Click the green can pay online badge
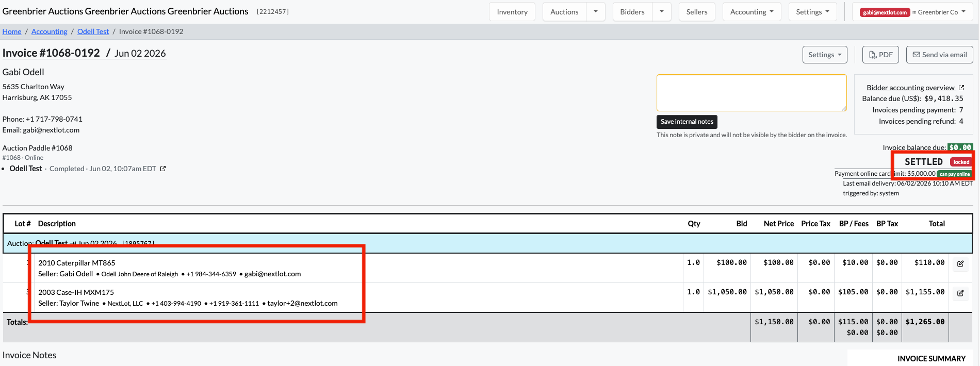980x366 pixels. click(954, 174)
